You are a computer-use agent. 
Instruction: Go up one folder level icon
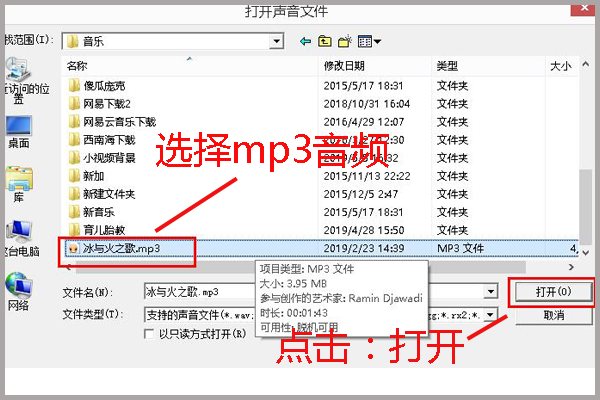pos(325,41)
